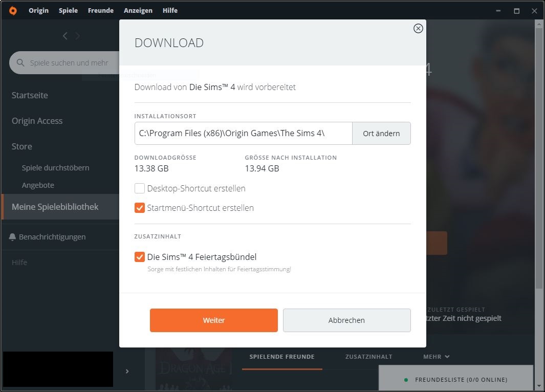Click the installation path field
545x392 pixels.
243,133
